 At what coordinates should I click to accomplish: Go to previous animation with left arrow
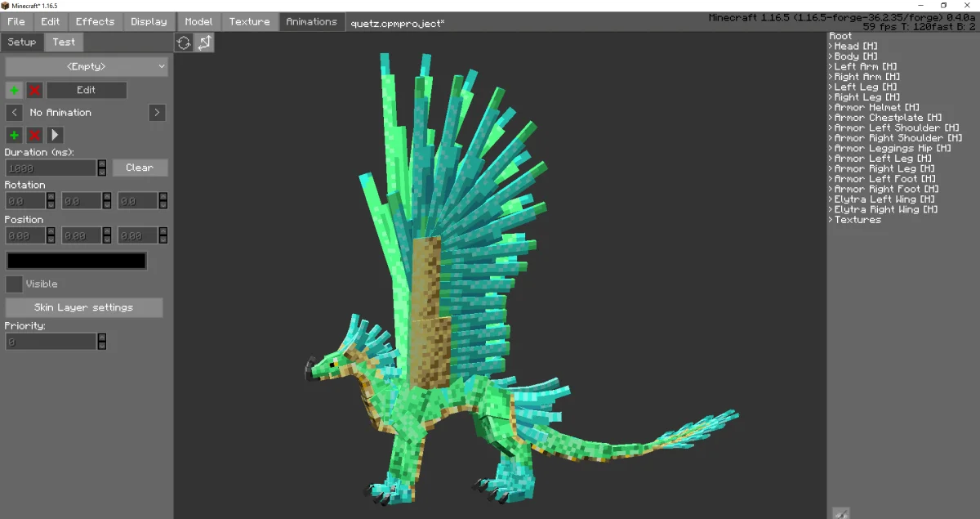click(x=15, y=113)
